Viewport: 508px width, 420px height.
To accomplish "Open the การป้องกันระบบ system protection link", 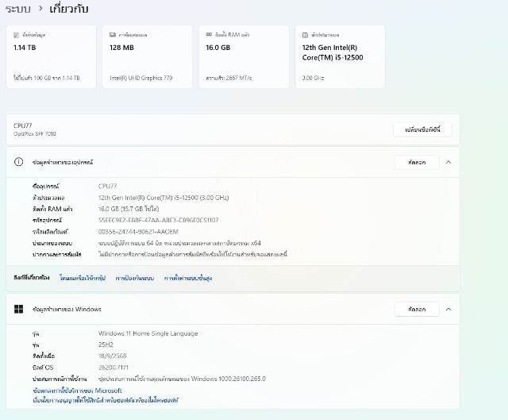I will [135, 278].
